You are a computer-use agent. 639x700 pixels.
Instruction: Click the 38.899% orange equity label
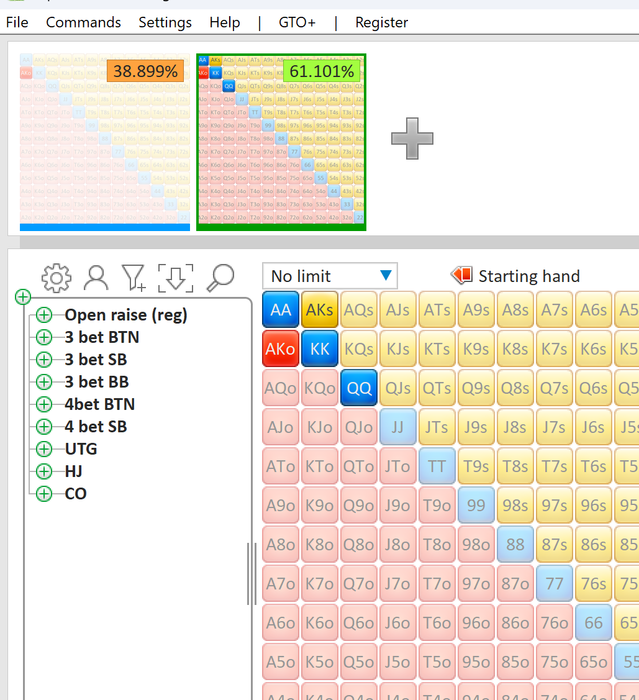click(x=145, y=71)
